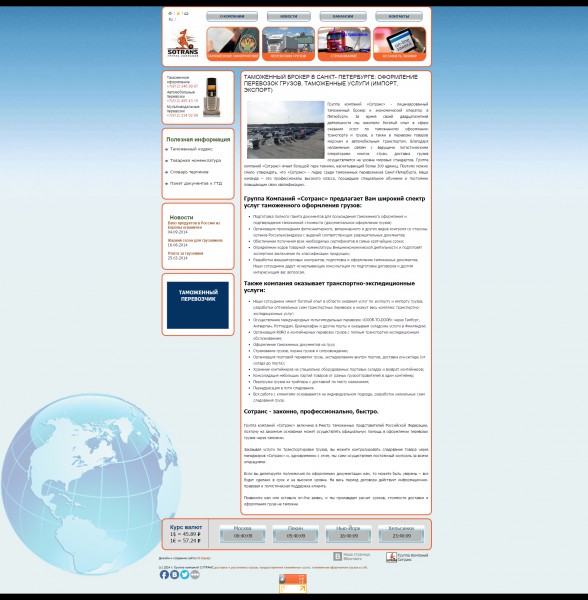
Task: Open the 'Словарь терминов' link
Action: (x=189, y=172)
